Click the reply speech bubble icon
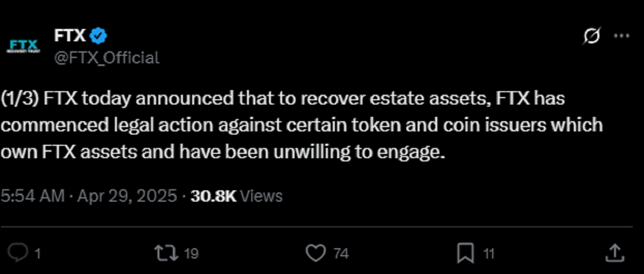Viewport: 644px width, 274px height. [x=20, y=253]
